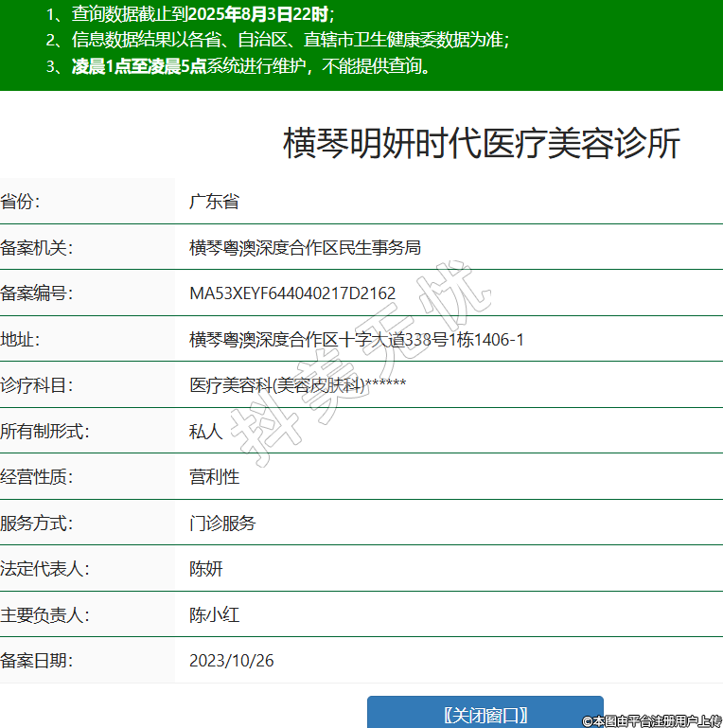Click the main responsible person 陈小红
723x728 pixels.
coord(214,615)
